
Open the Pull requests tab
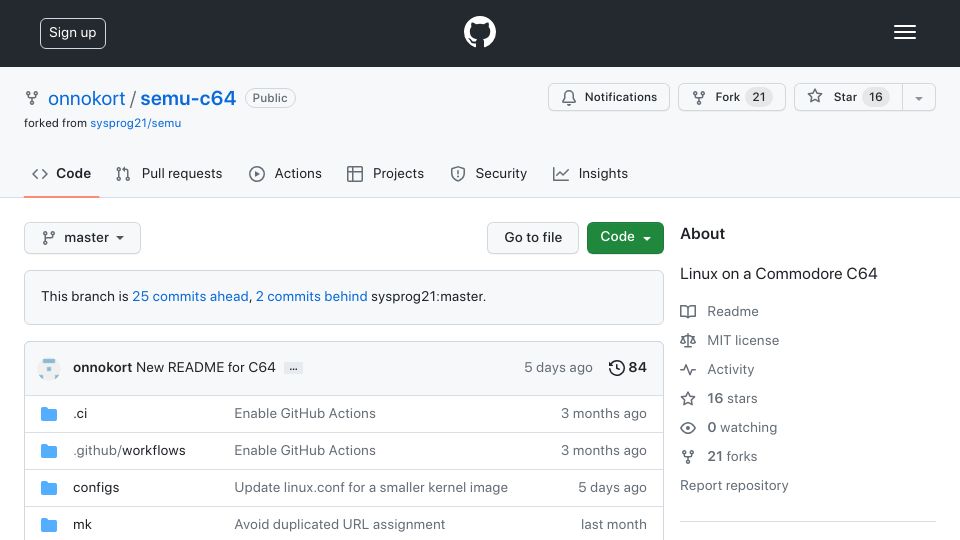click(x=169, y=174)
